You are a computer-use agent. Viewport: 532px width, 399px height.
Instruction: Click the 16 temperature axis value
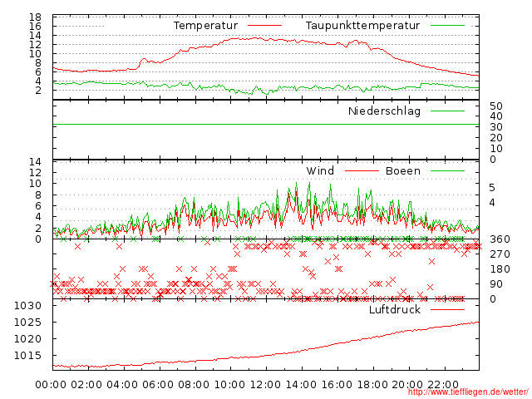(x=35, y=26)
